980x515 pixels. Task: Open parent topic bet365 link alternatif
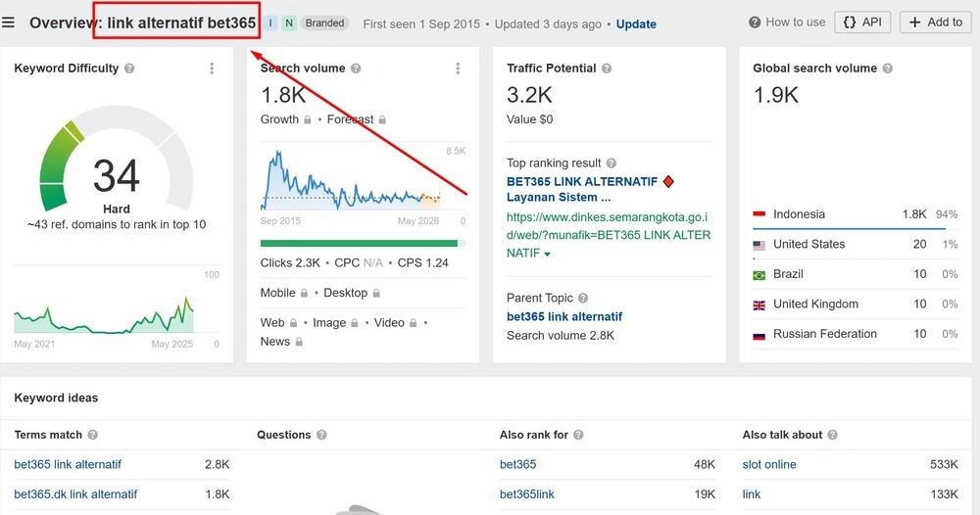coord(564,316)
